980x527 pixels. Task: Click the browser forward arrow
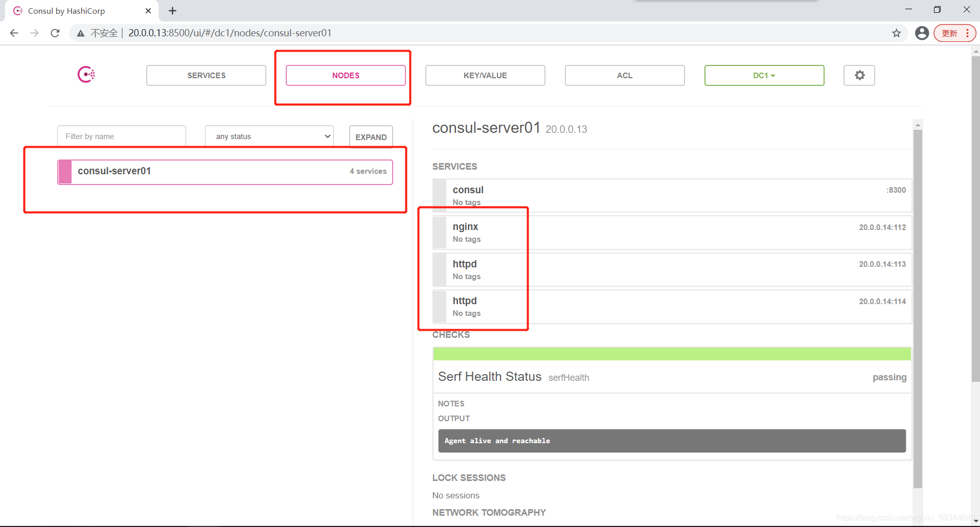tap(34, 33)
